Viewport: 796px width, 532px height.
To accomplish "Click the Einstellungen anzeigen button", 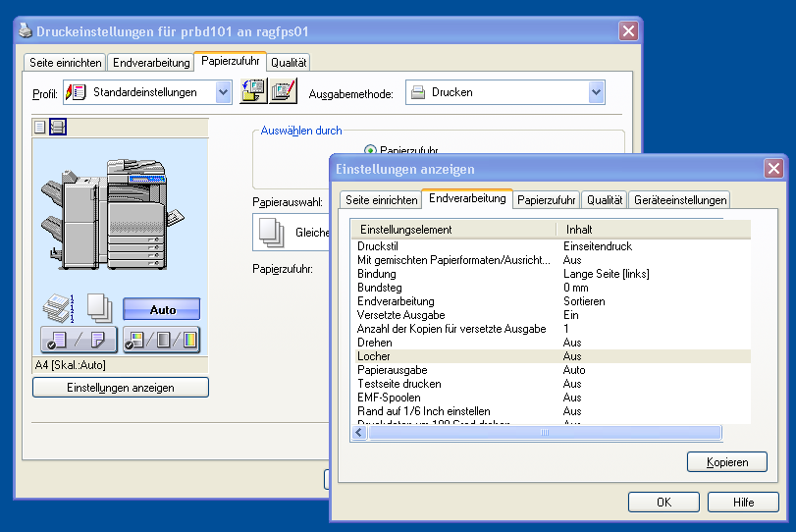I will point(121,388).
